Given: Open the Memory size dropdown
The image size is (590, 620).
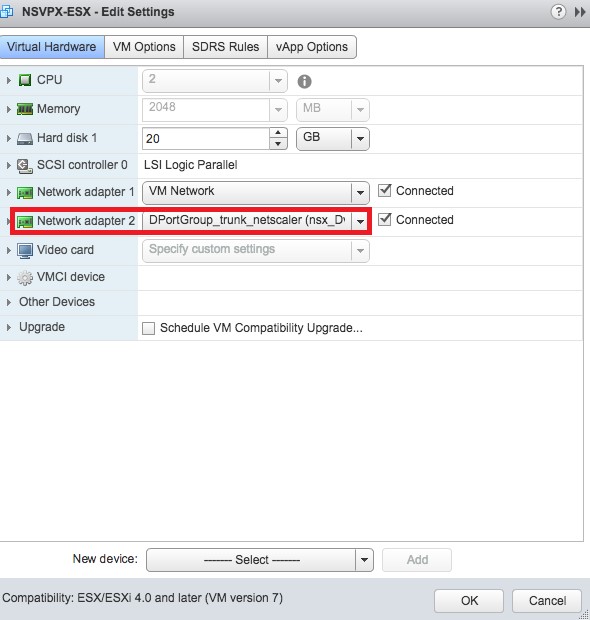Looking at the screenshot, I should click(x=215, y=110).
